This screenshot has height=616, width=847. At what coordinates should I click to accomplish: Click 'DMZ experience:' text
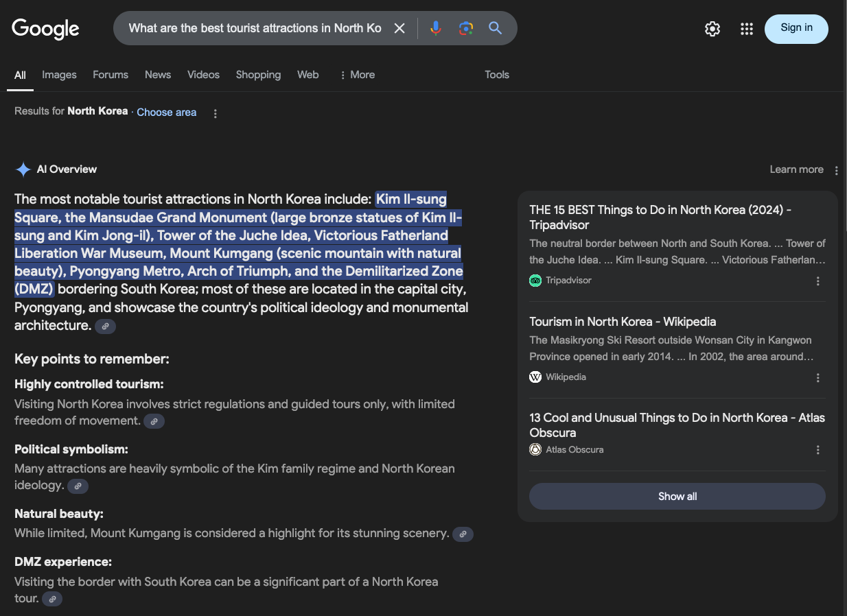click(x=63, y=562)
